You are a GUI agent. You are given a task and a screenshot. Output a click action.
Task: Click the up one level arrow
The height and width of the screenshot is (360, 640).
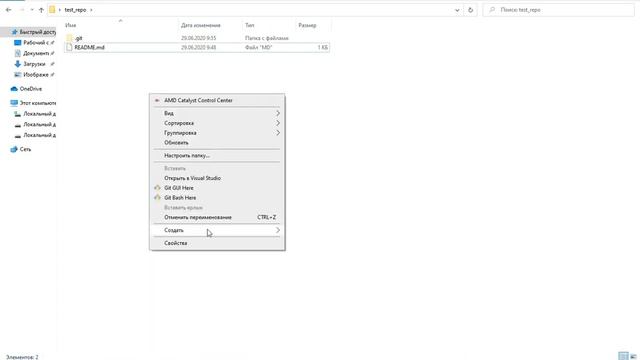(x=41, y=10)
